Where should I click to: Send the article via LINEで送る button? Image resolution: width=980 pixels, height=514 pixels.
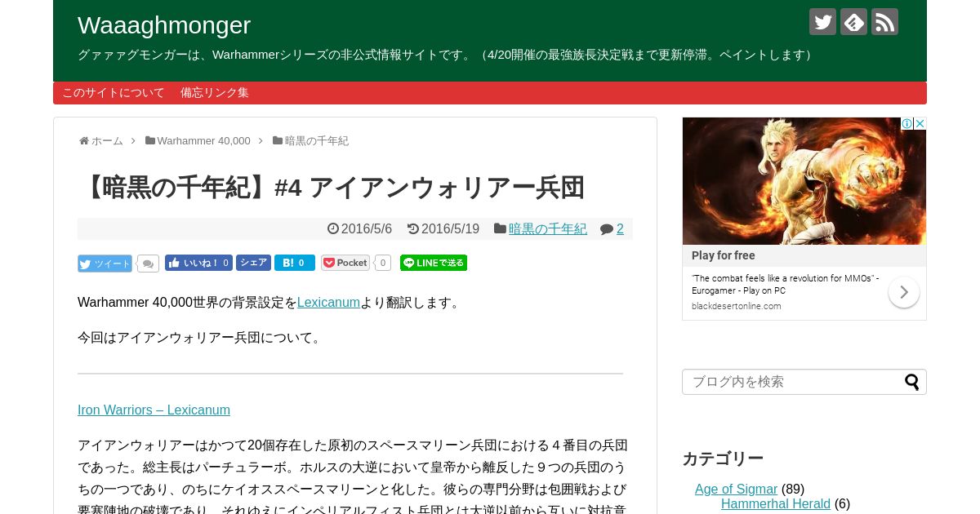tap(434, 263)
